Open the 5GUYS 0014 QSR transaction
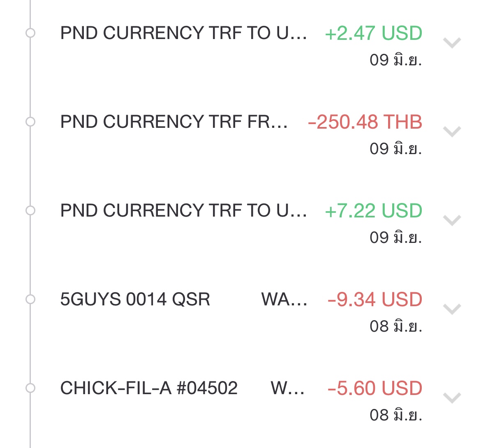Screen dimensions: 481x448 tap(135, 299)
